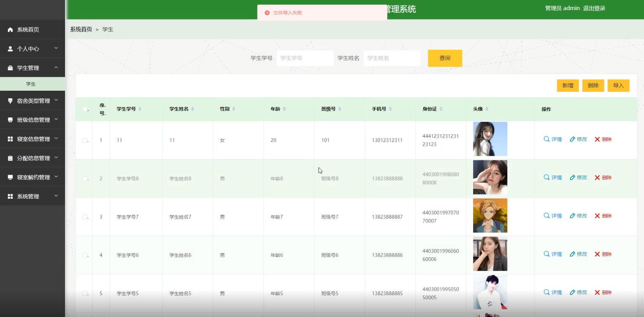
Task: Check the checkbox for row 学生学号5
Action: point(85,294)
